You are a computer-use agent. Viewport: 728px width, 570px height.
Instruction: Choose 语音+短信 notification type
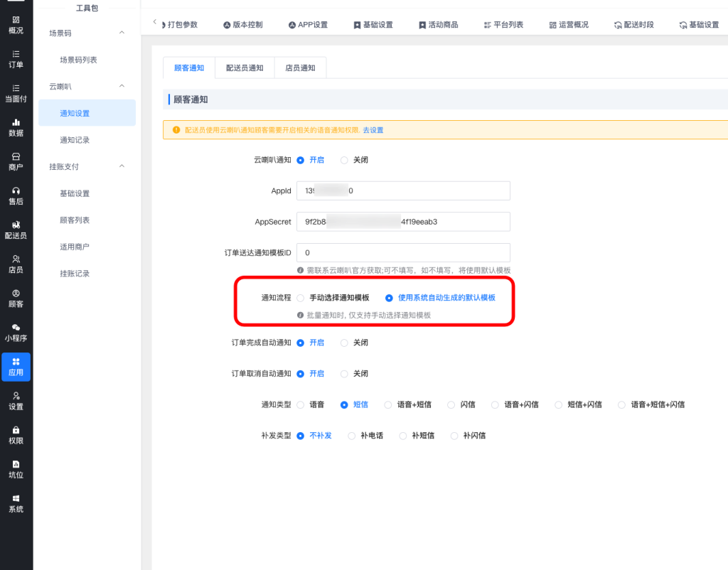pos(388,404)
